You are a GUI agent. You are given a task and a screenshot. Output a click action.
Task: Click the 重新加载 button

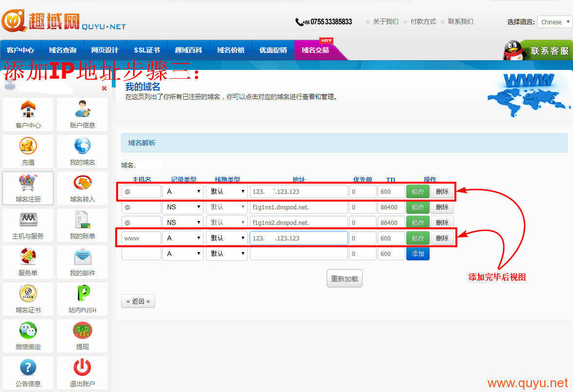(345, 279)
